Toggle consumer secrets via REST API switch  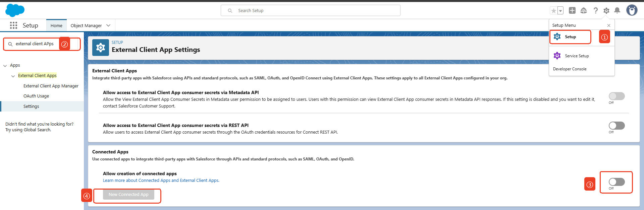(616, 126)
